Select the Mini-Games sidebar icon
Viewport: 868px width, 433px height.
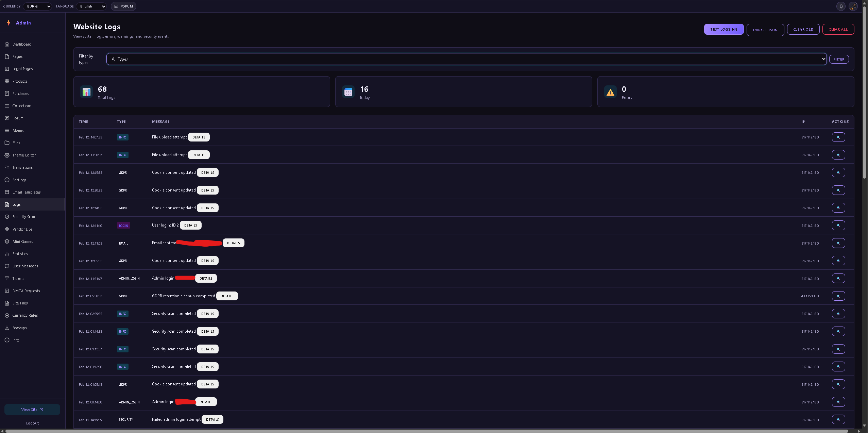[7, 241]
